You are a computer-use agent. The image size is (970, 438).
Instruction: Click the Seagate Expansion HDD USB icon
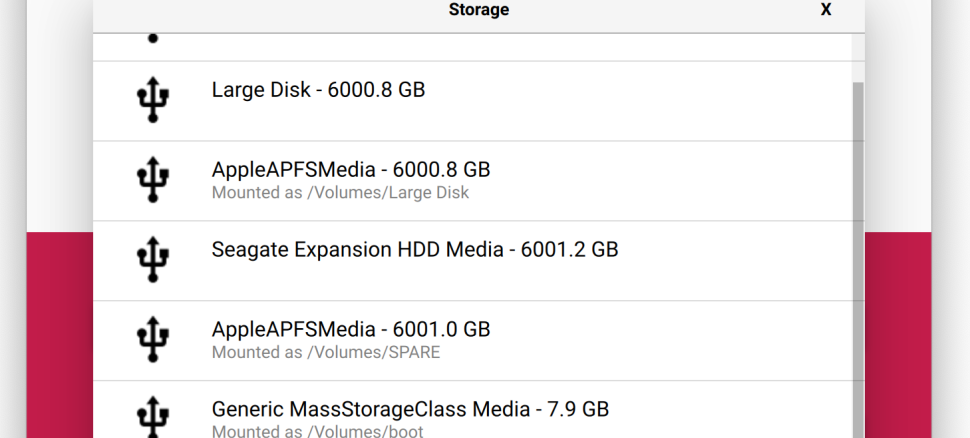pyautogui.click(x=153, y=259)
